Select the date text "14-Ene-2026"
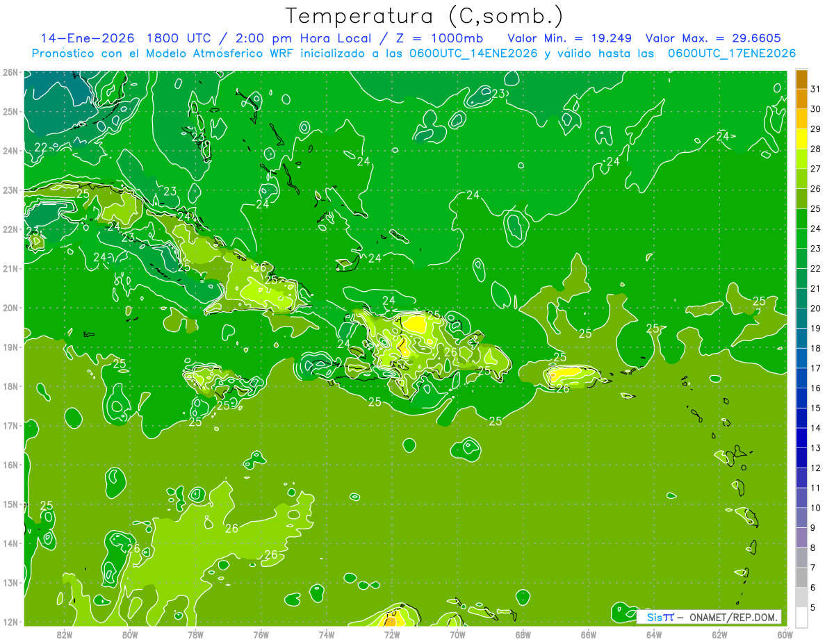This screenshot has width=834, height=644. pyautogui.click(x=87, y=38)
